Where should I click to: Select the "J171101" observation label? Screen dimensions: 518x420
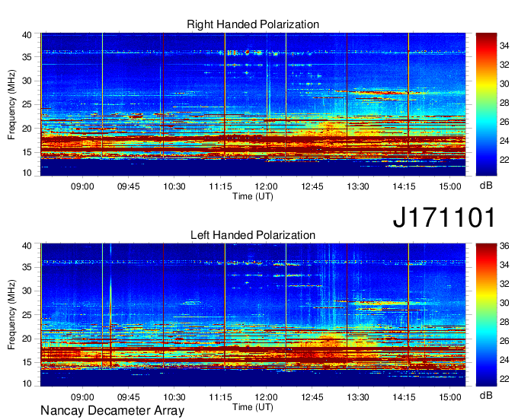coord(444,217)
